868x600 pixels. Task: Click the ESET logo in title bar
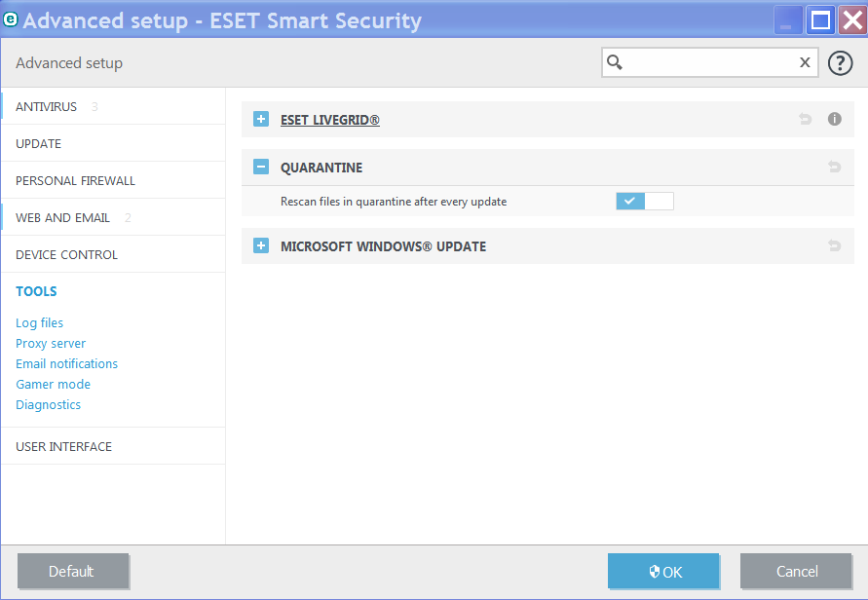click(x=11, y=19)
